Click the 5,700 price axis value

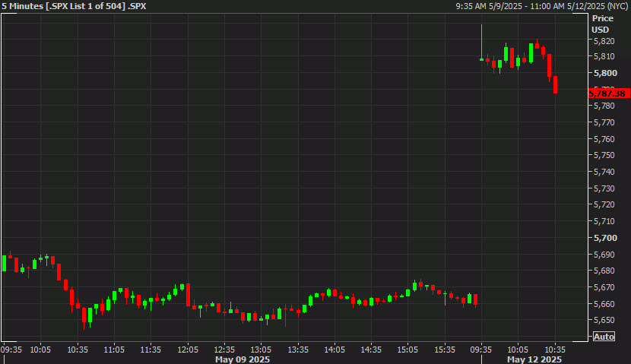click(605, 238)
